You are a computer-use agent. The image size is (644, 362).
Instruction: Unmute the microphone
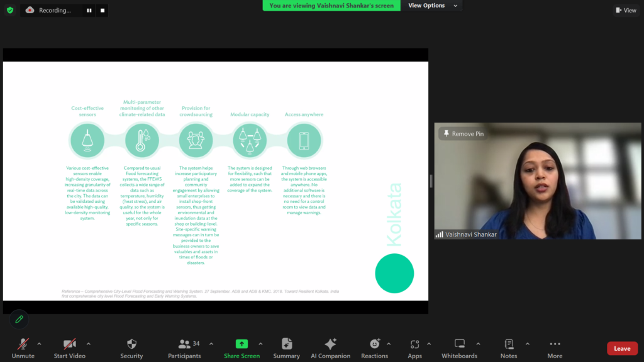pos(23,344)
